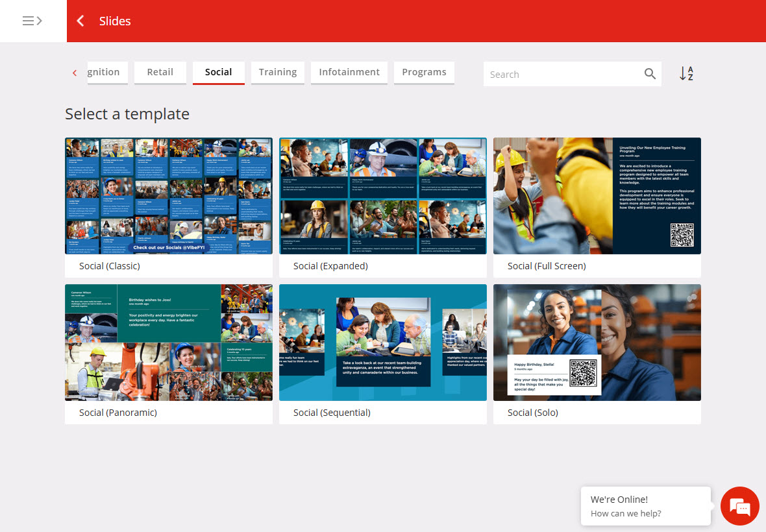Click into the Search input field

pyautogui.click(x=562, y=74)
